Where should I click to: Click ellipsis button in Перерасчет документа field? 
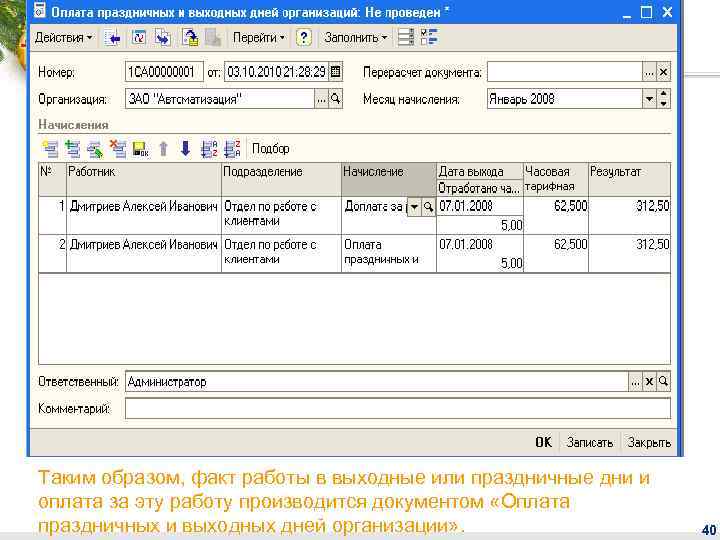tap(649, 72)
